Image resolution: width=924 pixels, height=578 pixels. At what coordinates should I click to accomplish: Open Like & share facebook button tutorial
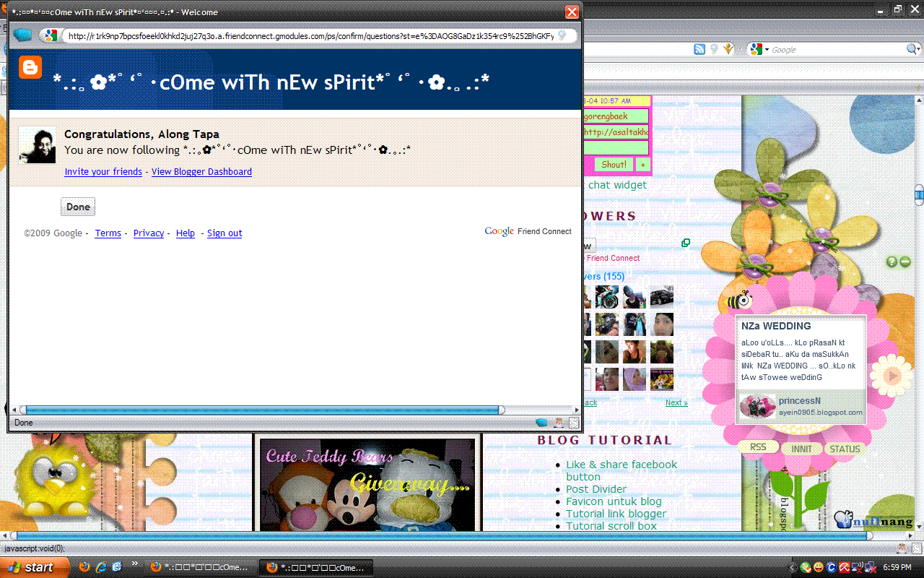[x=622, y=470]
